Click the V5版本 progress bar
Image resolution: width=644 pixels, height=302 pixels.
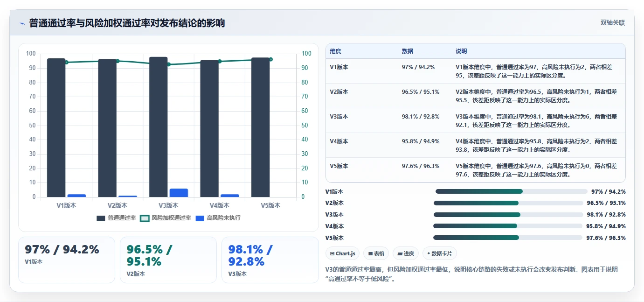[508, 238]
